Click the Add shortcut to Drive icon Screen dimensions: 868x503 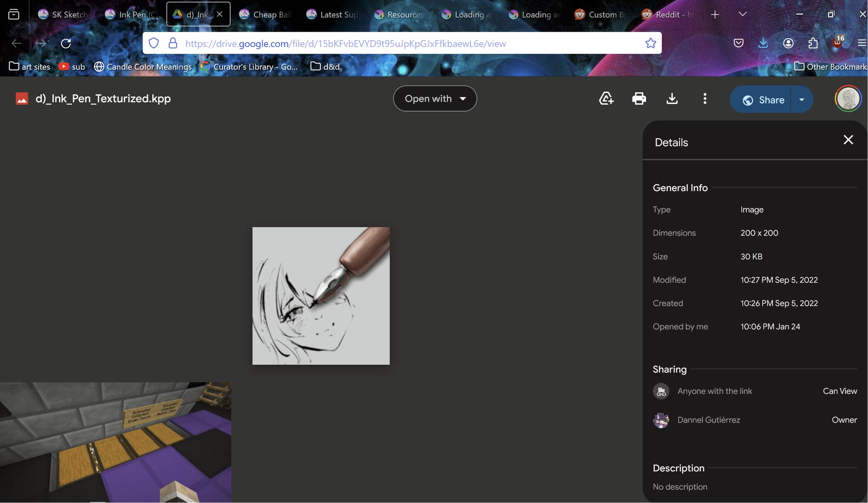(606, 99)
